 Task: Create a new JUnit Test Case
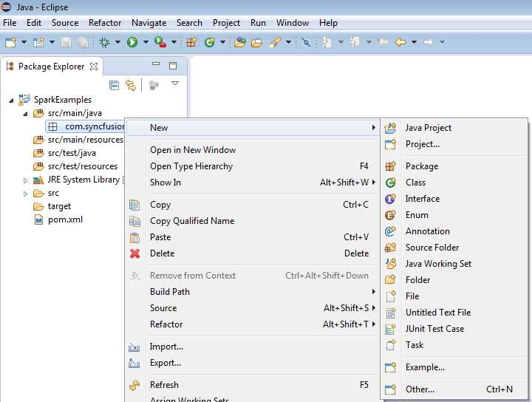(454, 329)
